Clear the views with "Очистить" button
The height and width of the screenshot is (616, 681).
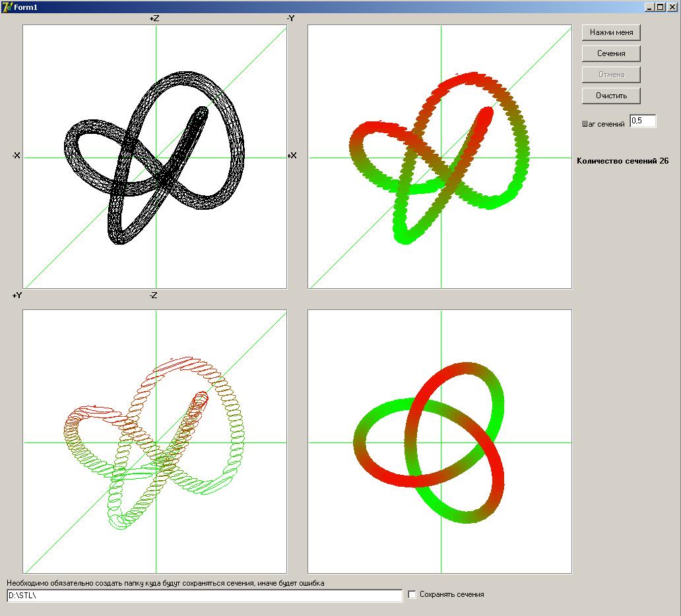point(611,96)
